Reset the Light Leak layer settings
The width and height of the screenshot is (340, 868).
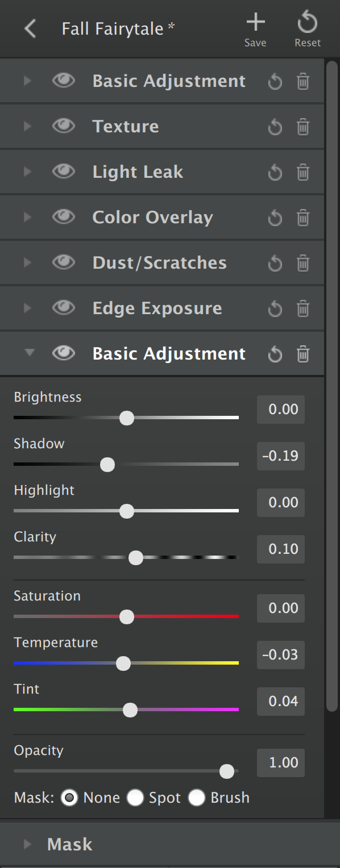coord(275,172)
